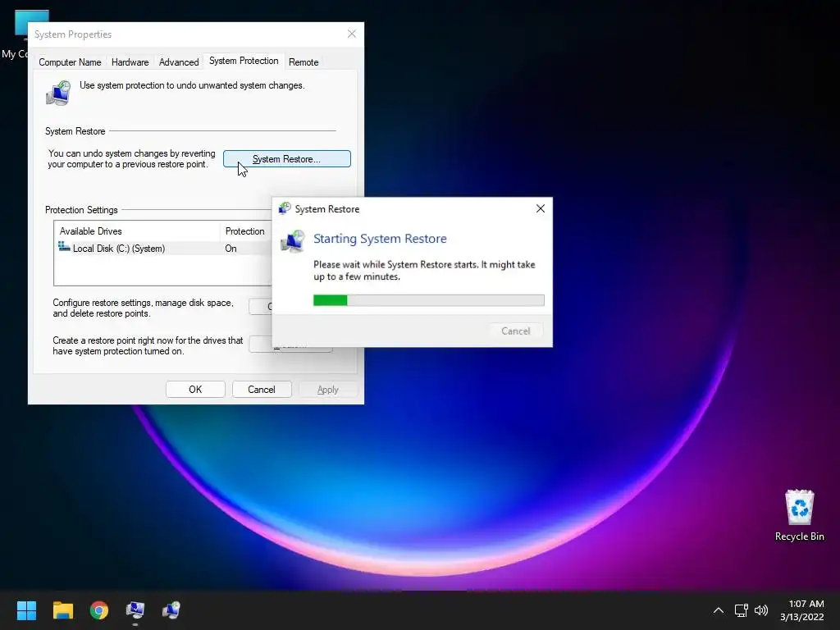
Task: Click the System Restore dialog title icon
Action: click(x=285, y=209)
